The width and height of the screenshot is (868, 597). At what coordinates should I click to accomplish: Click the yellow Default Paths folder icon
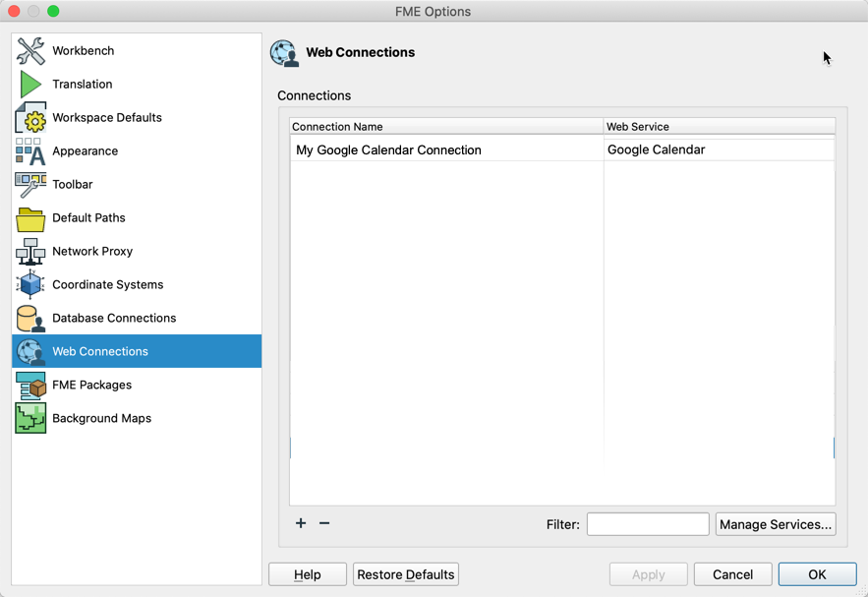pyautogui.click(x=30, y=219)
